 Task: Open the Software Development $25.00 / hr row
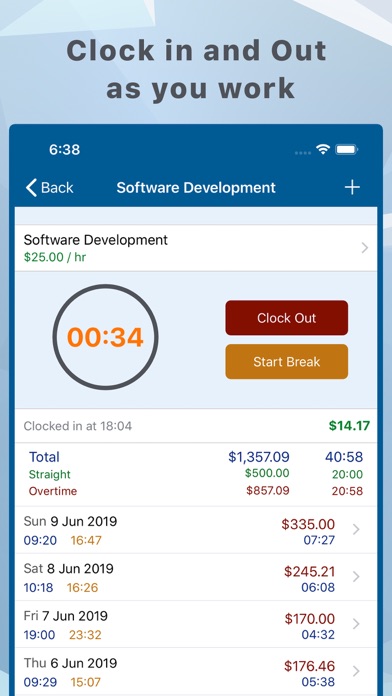pos(196,248)
